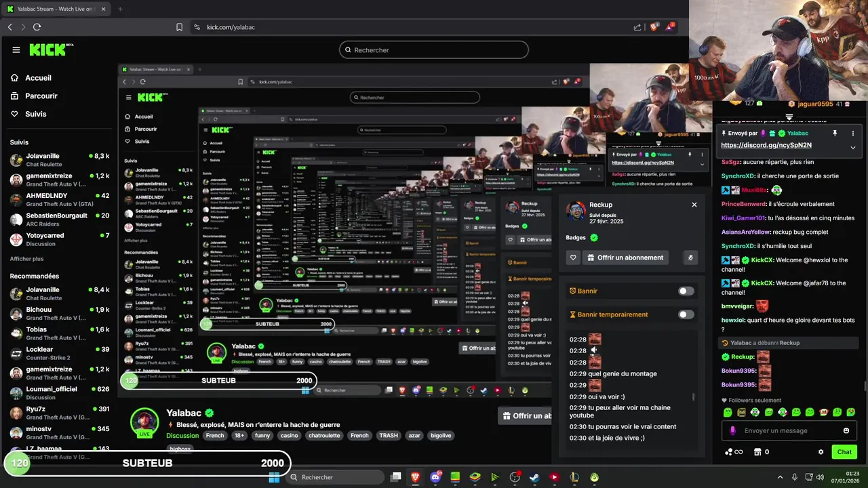The height and width of the screenshot is (488, 868).
Task: Close the large Reckup user card
Action: click(694, 205)
